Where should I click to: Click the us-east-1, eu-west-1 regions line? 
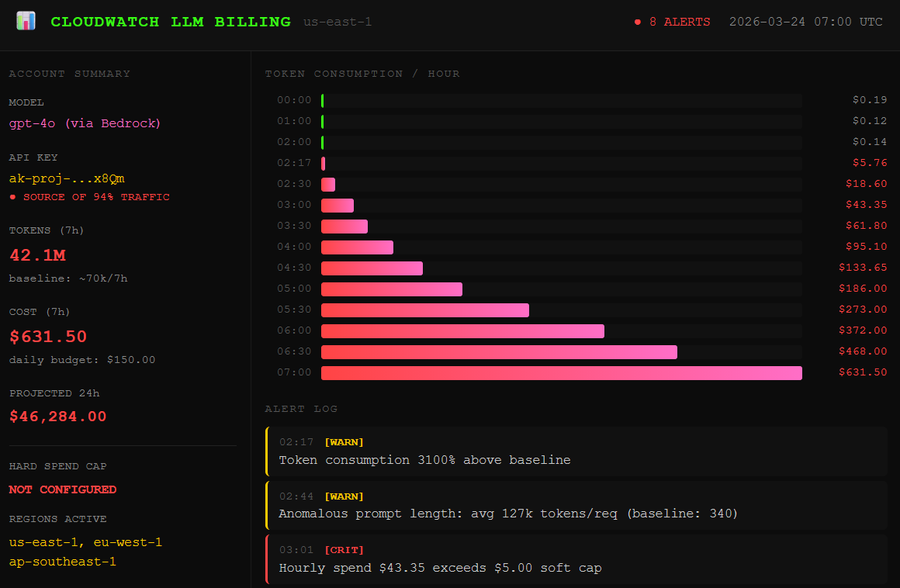[x=85, y=542]
